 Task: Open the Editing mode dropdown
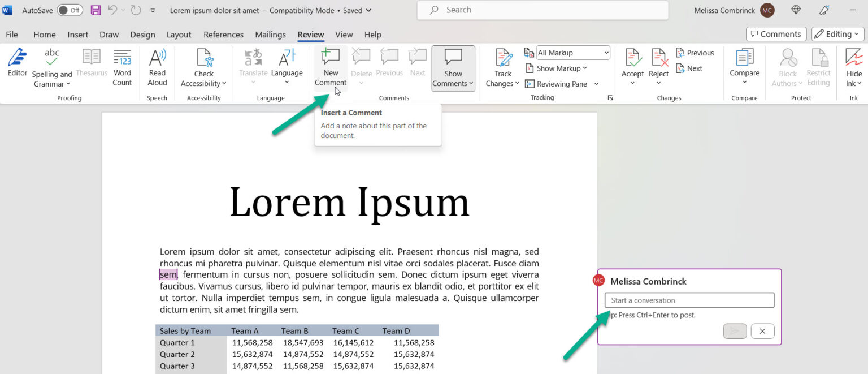837,34
